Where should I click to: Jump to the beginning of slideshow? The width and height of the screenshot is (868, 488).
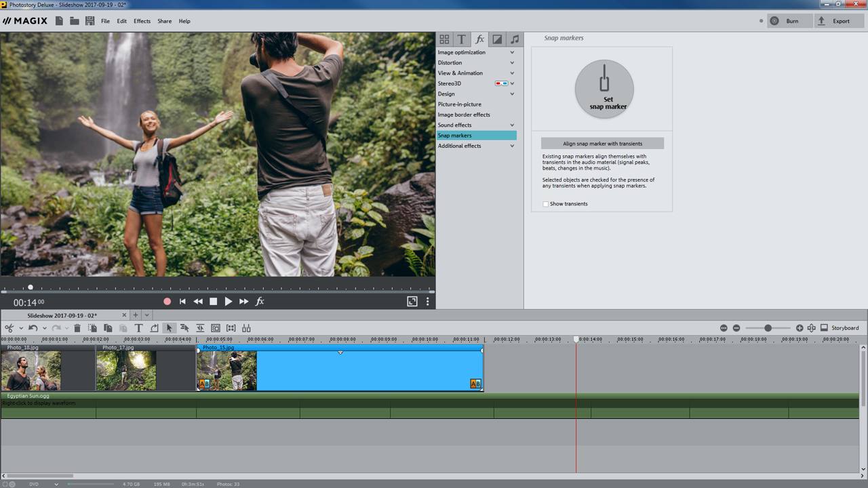coord(182,302)
